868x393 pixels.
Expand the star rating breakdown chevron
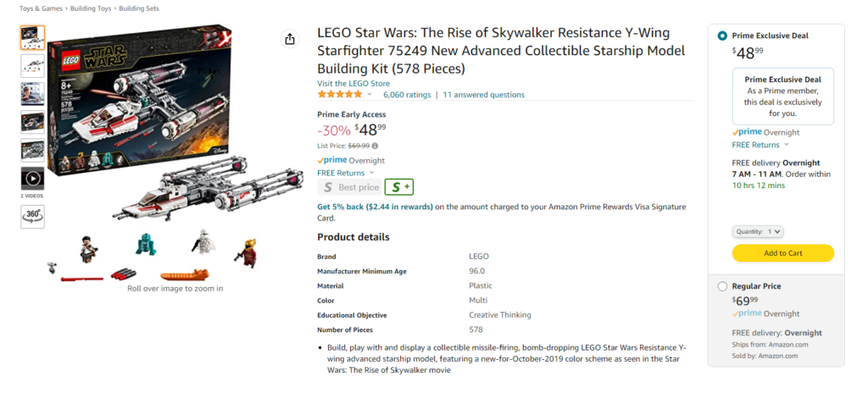(x=370, y=95)
